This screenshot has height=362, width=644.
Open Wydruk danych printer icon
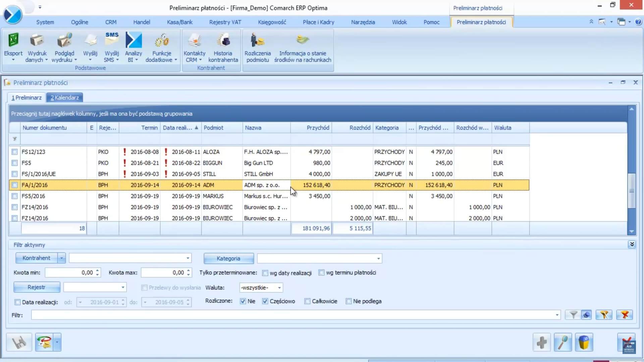point(37,41)
